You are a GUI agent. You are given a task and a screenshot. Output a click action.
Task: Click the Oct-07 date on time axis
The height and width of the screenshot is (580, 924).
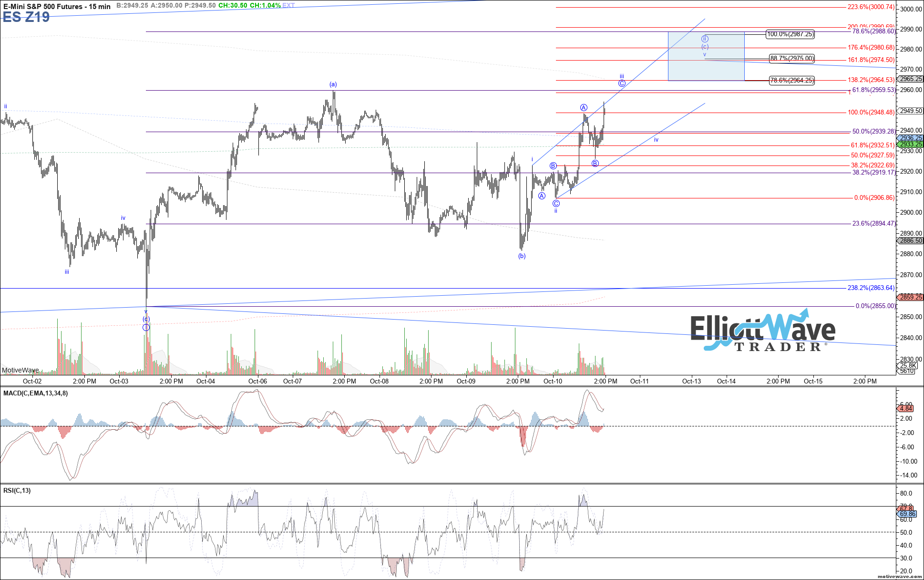pyautogui.click(x=292, y=381)
